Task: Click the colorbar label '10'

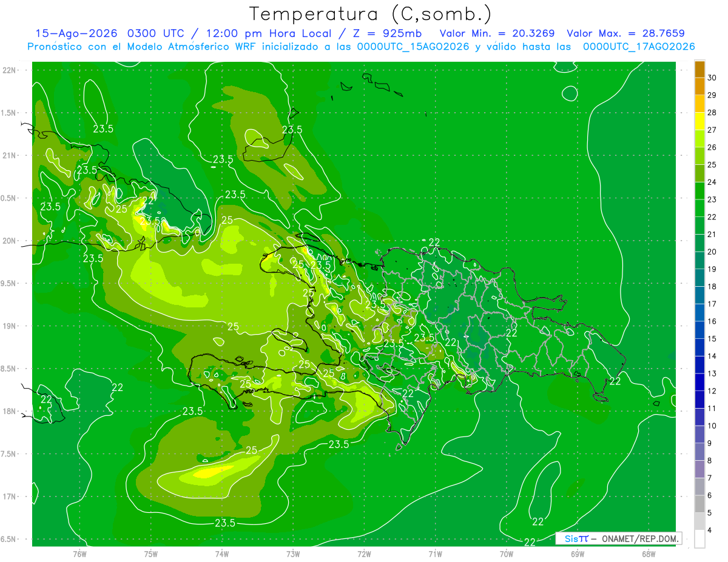Action: (x=712, y=426)
